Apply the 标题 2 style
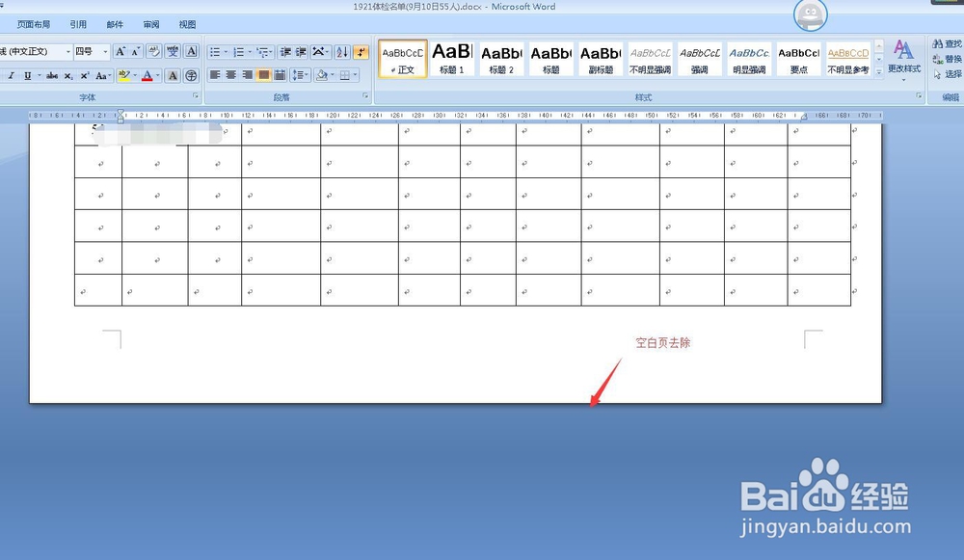 point(501,59)
